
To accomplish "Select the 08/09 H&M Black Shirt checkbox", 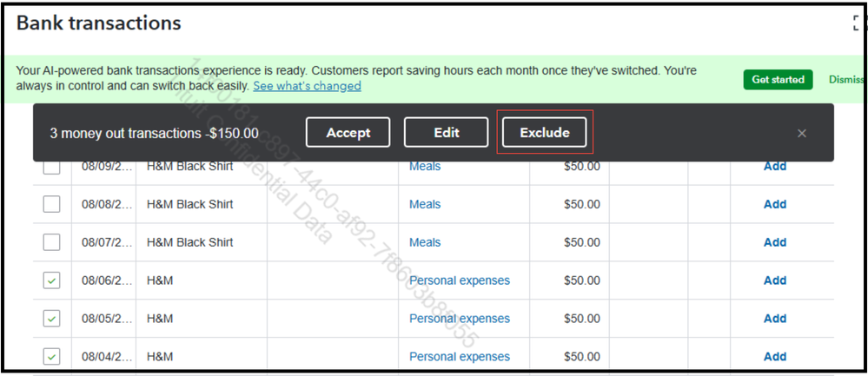I will 52,167.
